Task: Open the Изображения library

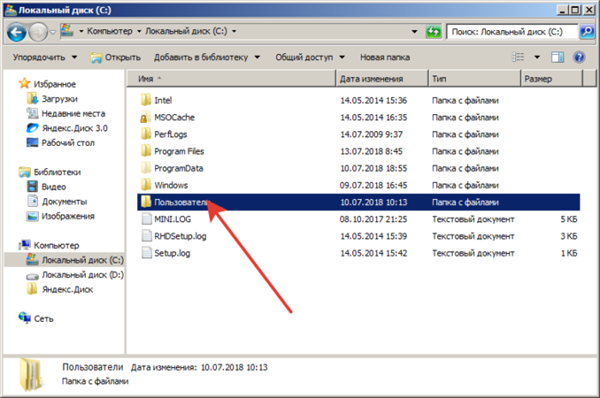Action: pos(68,216)
